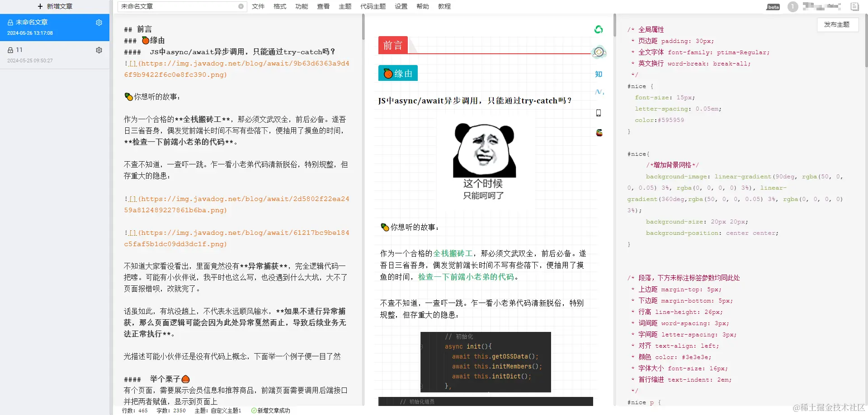Switch to the mobile phone preview icon
The image size is (868, 415).
599,113
